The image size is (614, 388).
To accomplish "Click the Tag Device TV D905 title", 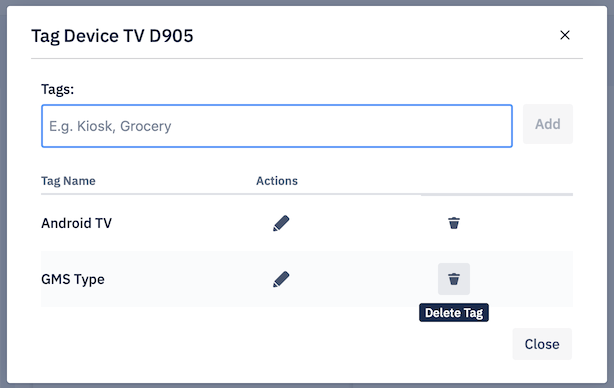I will coord(112,36).
